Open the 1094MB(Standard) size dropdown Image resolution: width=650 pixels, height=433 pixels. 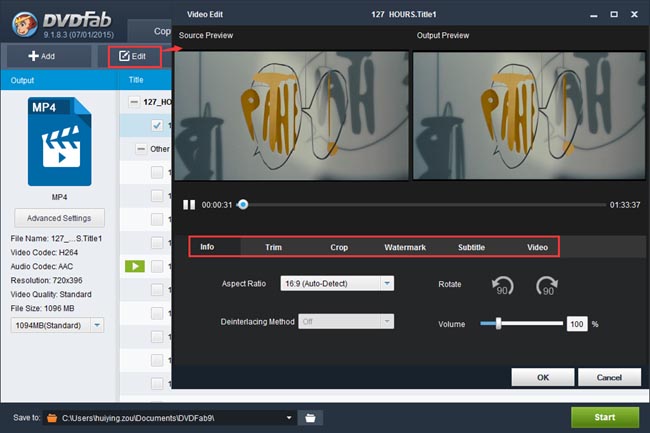tap(57, 325)
